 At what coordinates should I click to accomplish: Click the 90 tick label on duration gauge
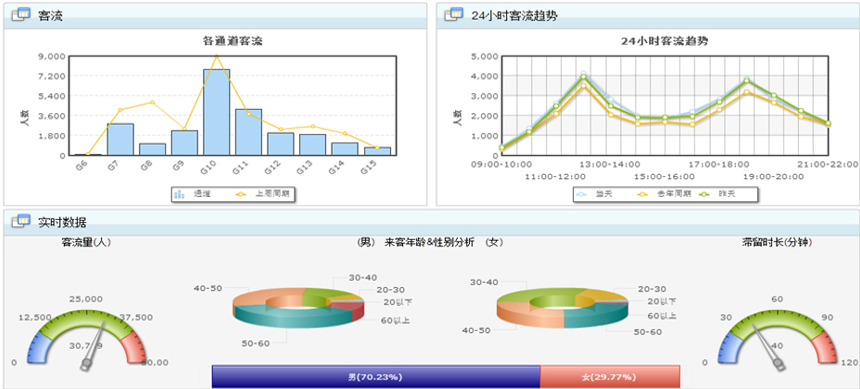pos(827,318)
